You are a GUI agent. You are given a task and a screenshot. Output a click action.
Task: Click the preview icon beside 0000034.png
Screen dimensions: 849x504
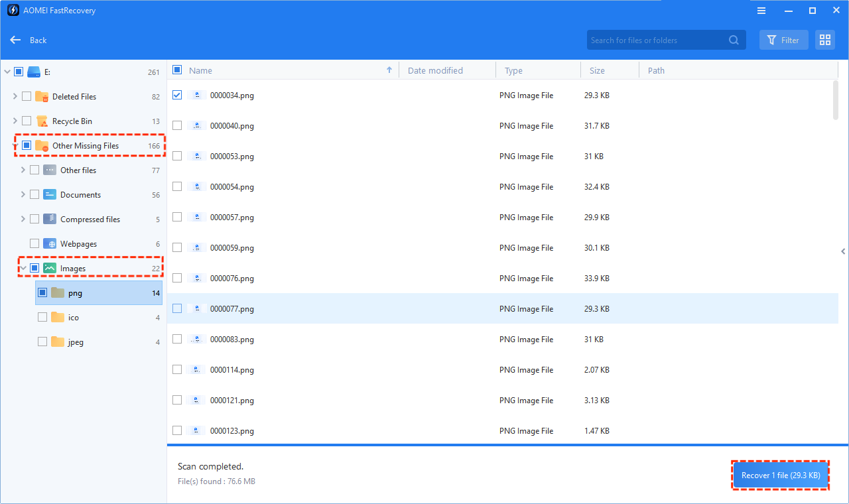click(196, 95)
